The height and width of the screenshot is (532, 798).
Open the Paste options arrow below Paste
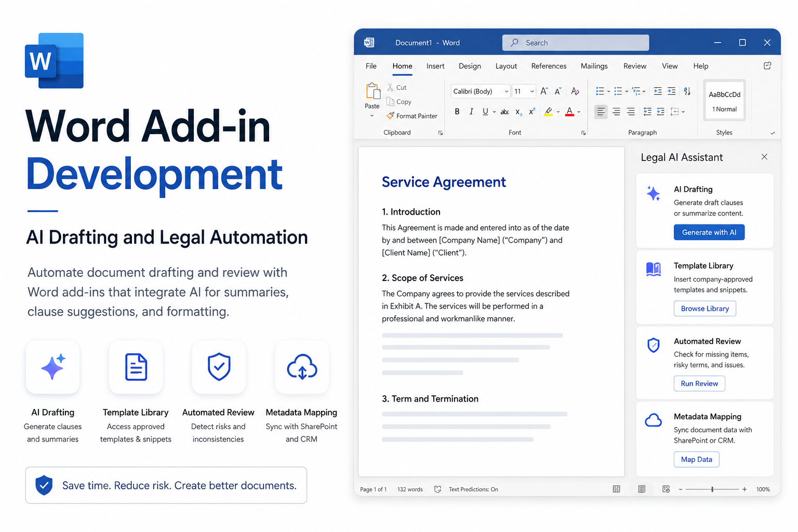372,116
